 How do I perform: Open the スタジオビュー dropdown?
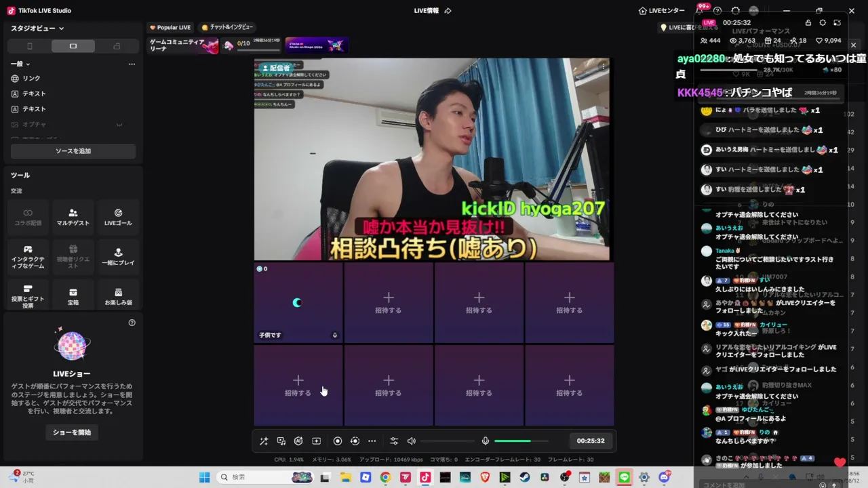click(x=37, y=28)
